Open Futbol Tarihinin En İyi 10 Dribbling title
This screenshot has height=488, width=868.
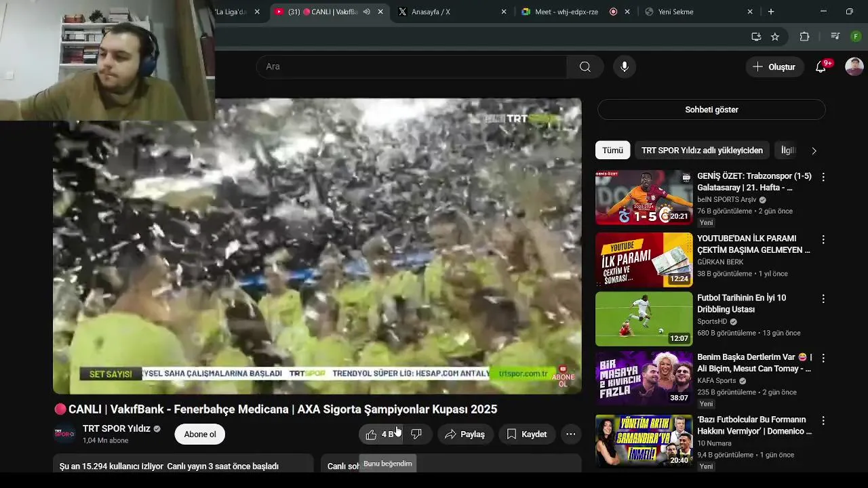[x=742, y=304]
